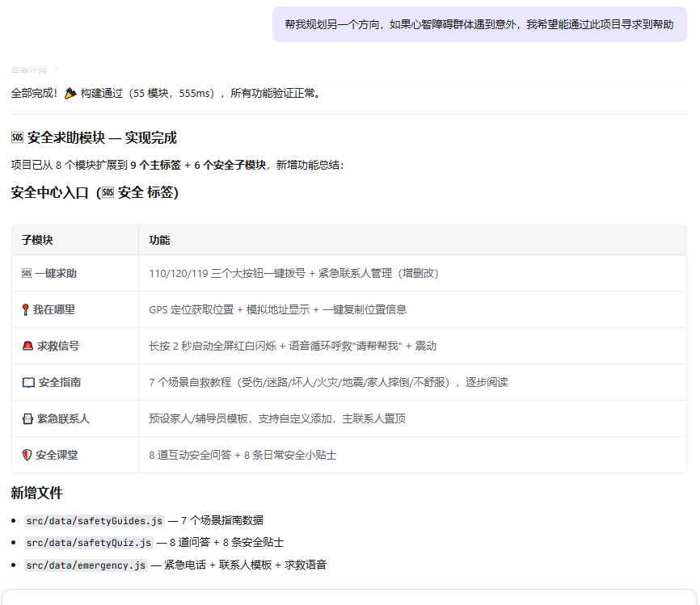Click the phone icon beside 紧急联系人
This screenshot has width=700, height=605.
click(27, 419)
